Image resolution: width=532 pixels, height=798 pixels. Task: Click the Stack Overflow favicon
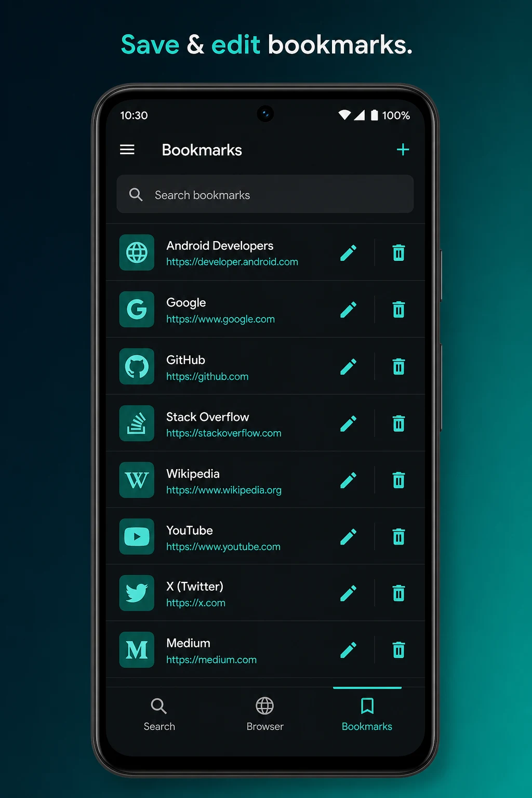coord(137,423)
